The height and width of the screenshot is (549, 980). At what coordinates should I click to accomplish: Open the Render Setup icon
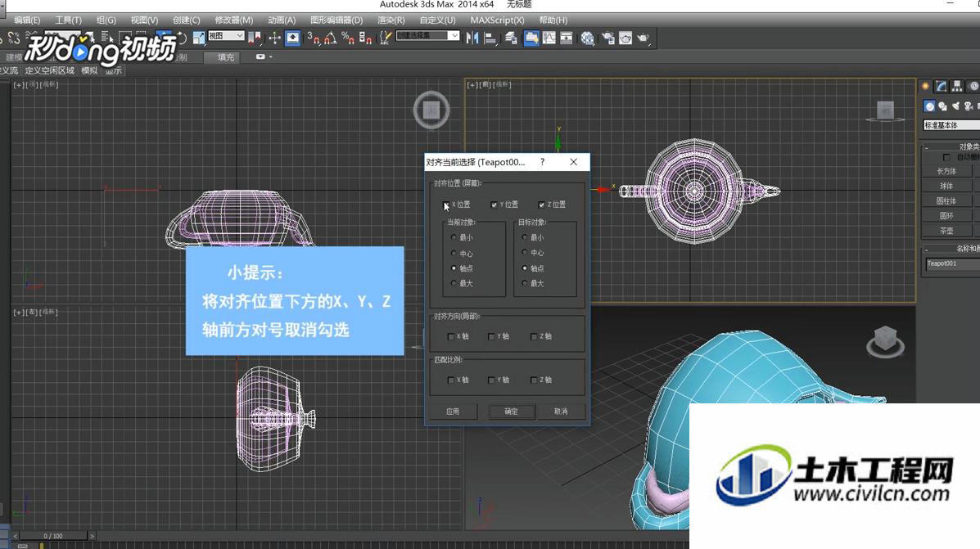point(608,38)
